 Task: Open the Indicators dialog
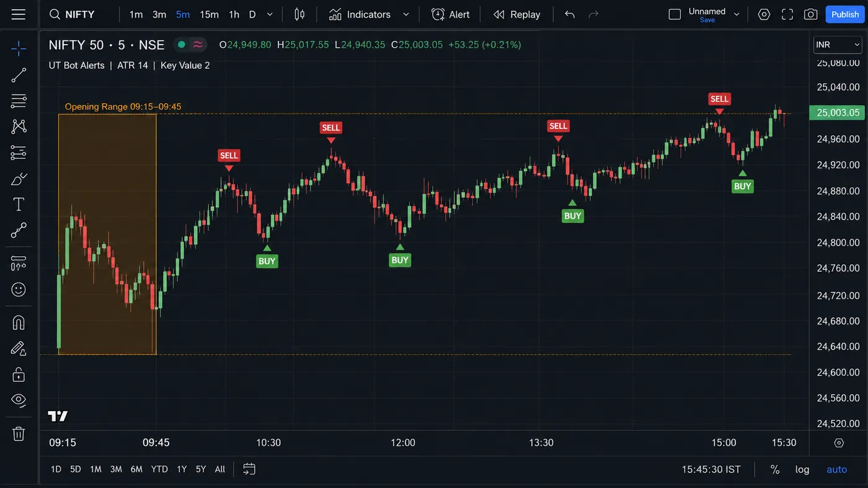360,14
